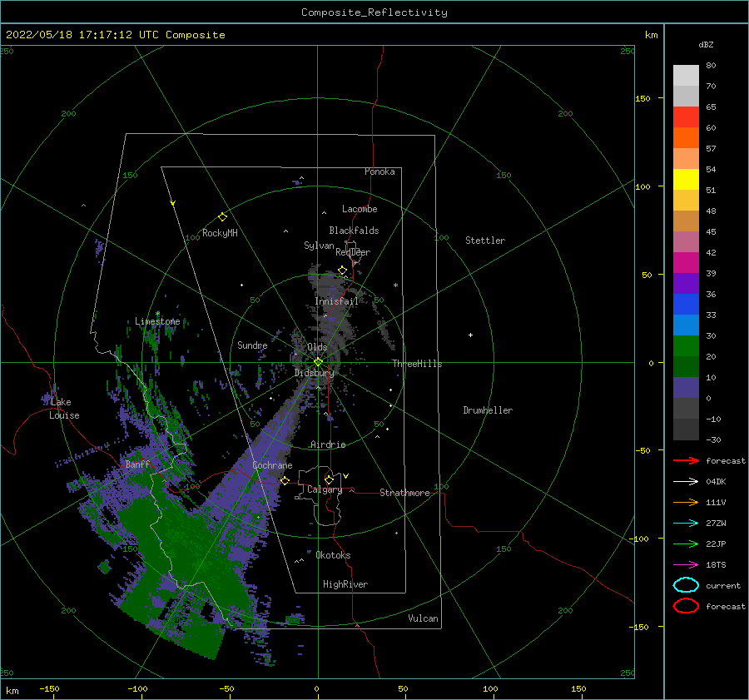The width and height of the screenshot is (749, 700).
Task: Click the red forecast ellipse legend symbol
Action: click(x=686, y=606)
